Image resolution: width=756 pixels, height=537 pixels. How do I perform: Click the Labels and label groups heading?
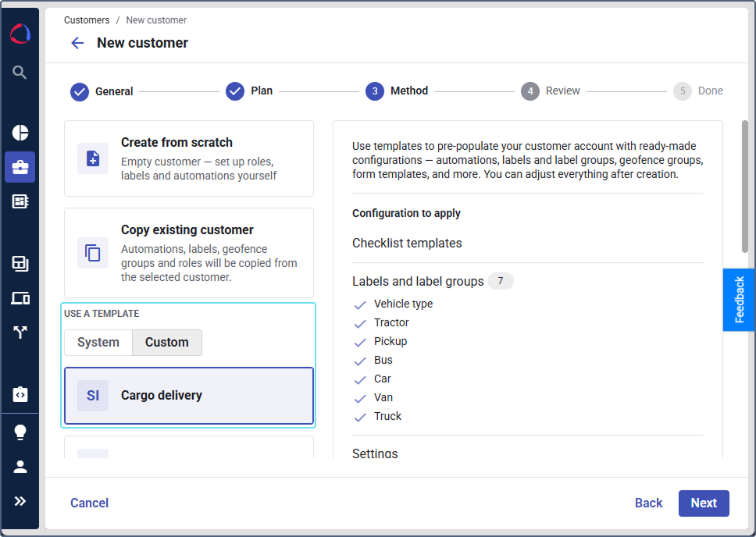(418, 281)
